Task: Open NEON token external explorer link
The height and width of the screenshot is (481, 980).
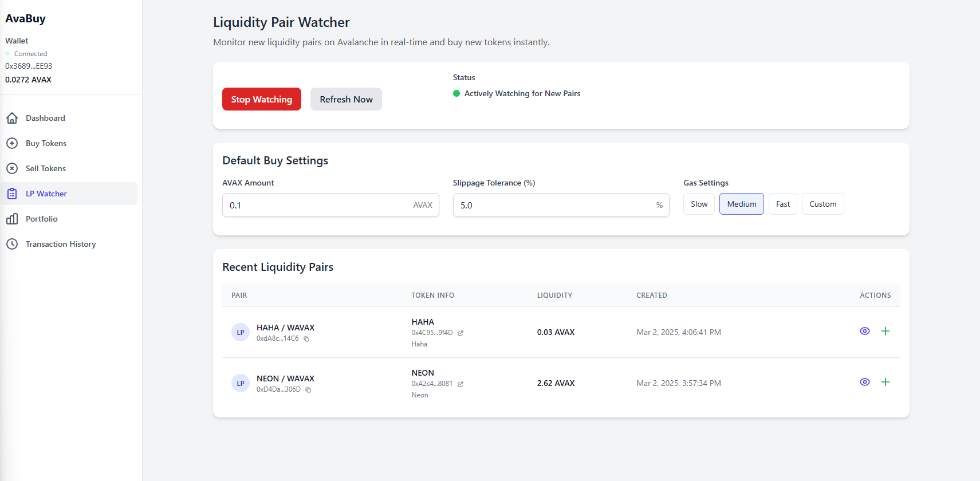Action: [461, 384]
